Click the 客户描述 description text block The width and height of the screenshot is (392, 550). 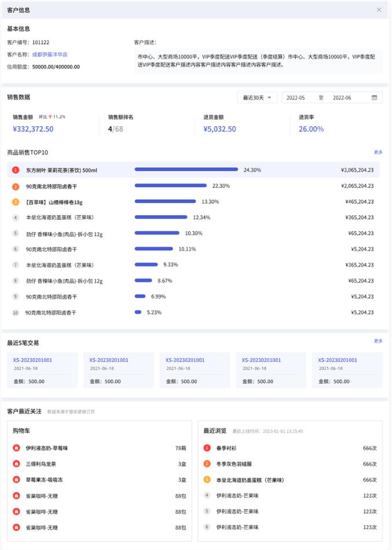tap(258, 61)
